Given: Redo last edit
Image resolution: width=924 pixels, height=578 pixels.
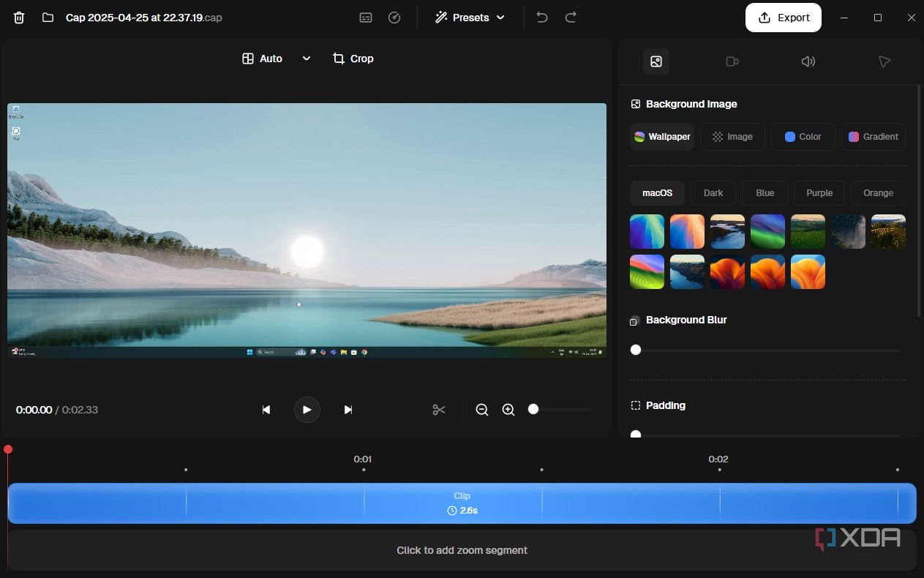Looking at the screenshot, I should 571,18.
